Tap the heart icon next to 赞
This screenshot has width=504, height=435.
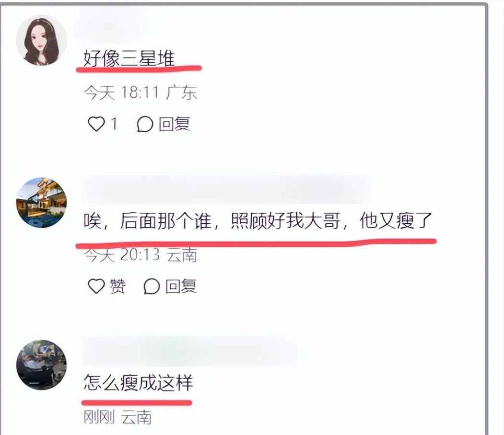pyautogui.click(x=96, y=286)
